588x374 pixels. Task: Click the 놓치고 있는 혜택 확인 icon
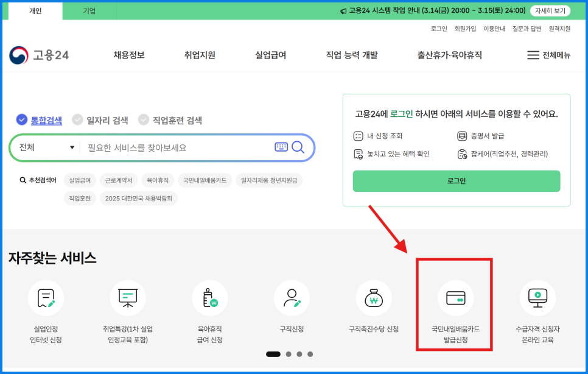[x=358, y=153]
